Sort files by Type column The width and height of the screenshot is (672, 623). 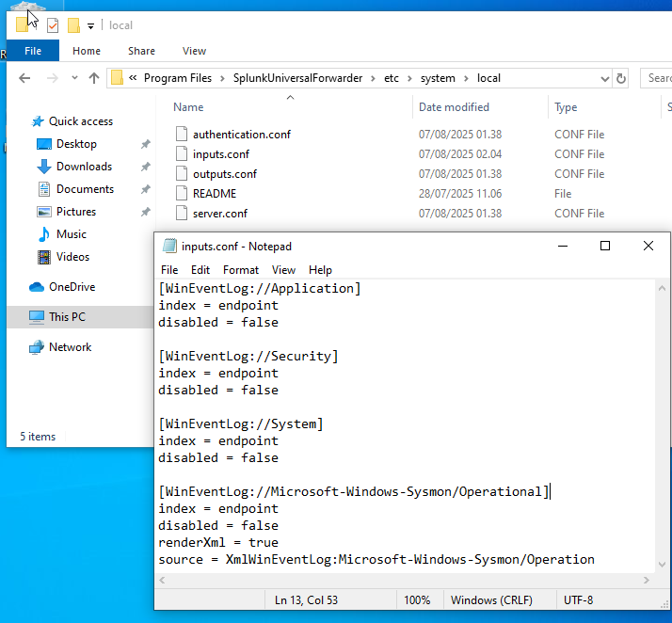[566, 107]
